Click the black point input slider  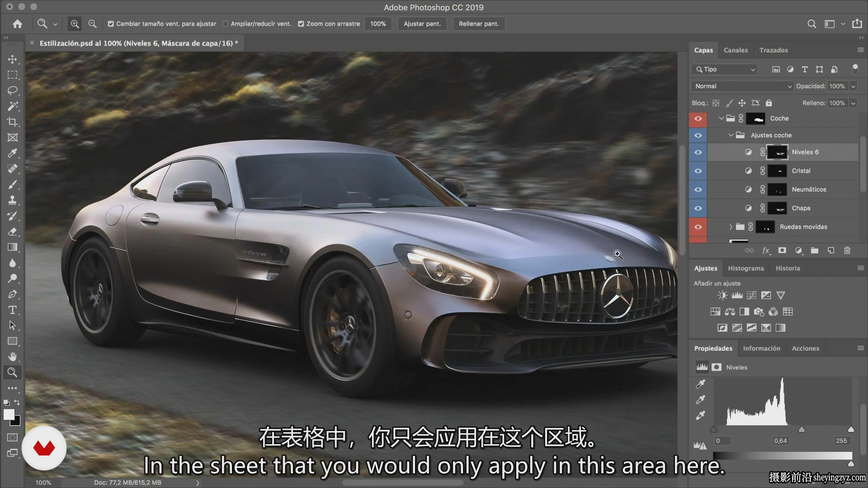point(714,429)
